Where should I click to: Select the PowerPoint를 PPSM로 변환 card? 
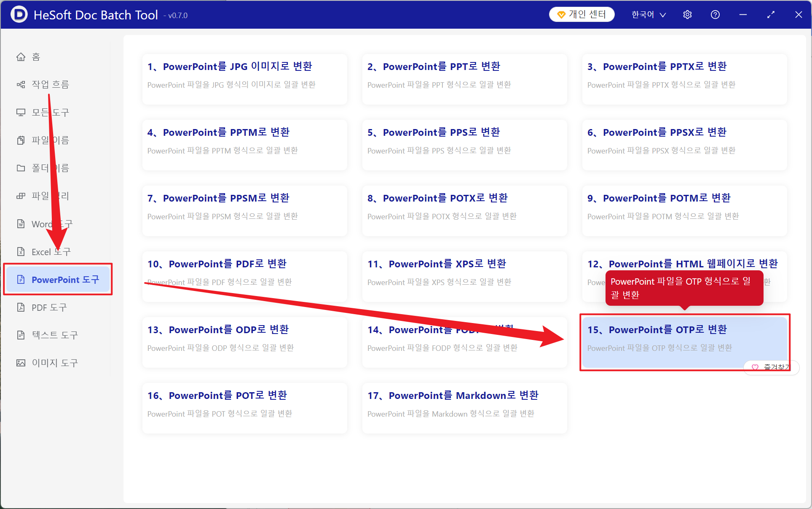[x=244, y=210]
